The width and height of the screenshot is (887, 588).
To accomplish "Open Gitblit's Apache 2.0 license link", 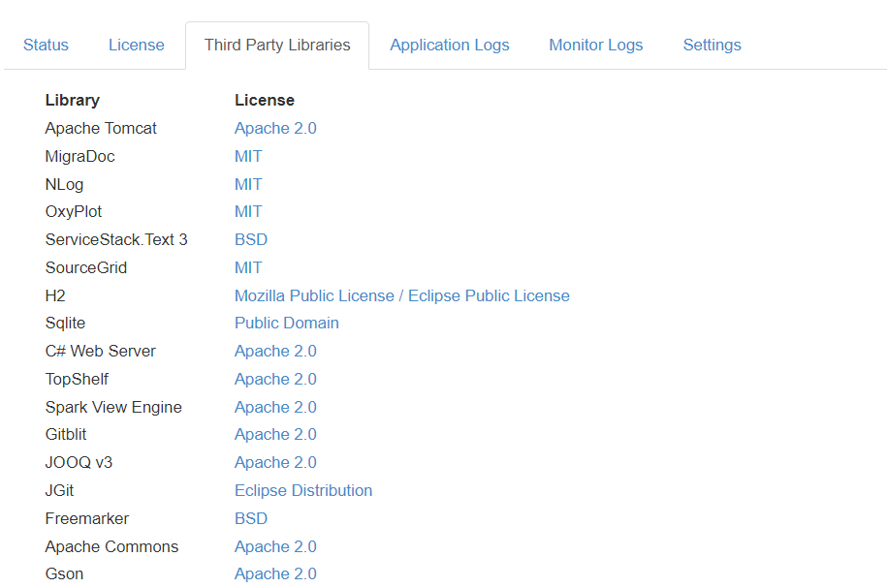I will [275, 434].
